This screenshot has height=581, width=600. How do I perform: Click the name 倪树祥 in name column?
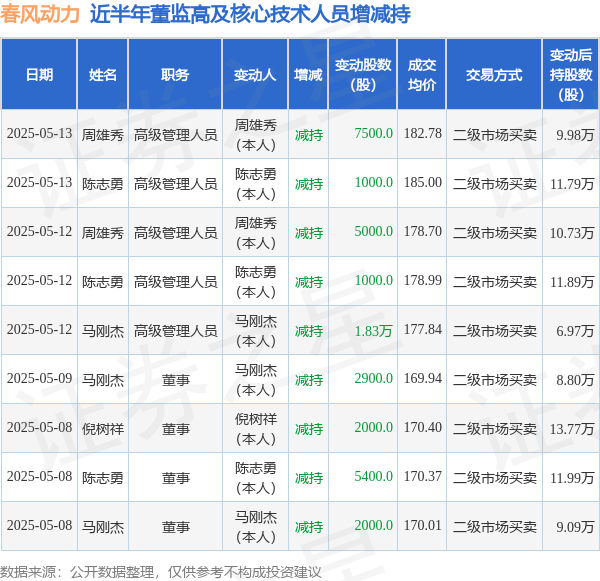[x=103, y=429]
